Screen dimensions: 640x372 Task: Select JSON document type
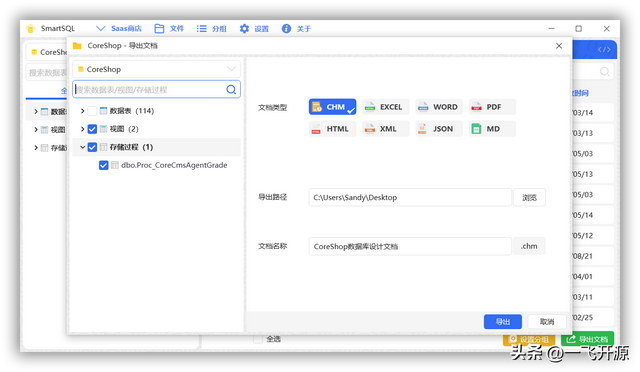(x=439, y=129)
